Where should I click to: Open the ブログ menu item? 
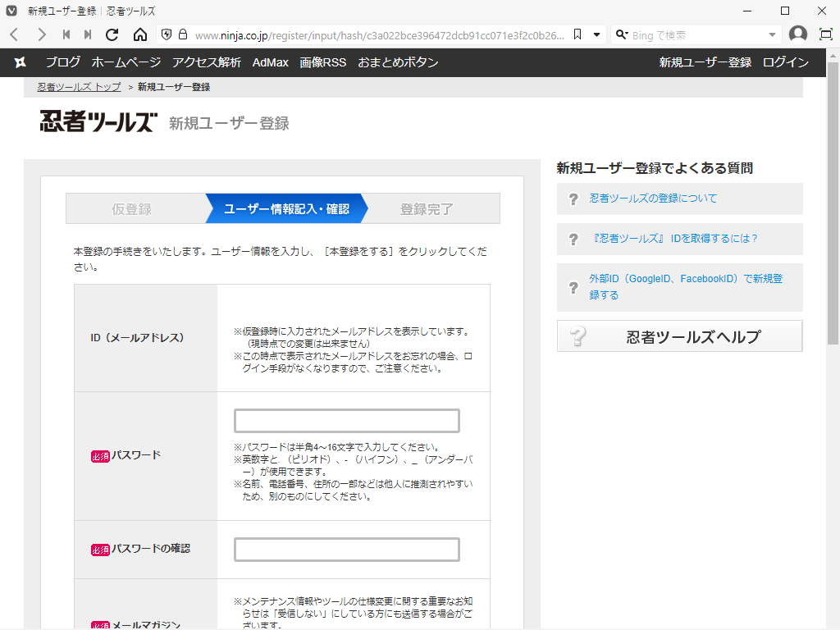tap(62, 62)
